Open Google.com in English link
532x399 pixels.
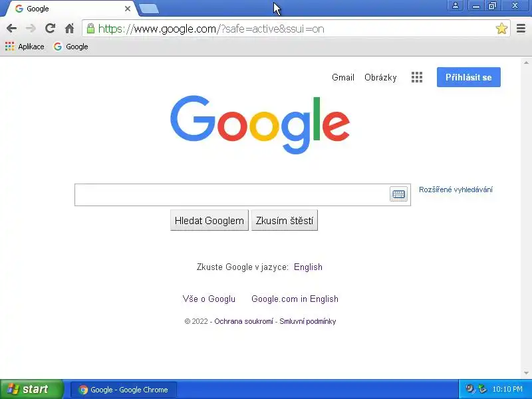(x=295, y=299)
